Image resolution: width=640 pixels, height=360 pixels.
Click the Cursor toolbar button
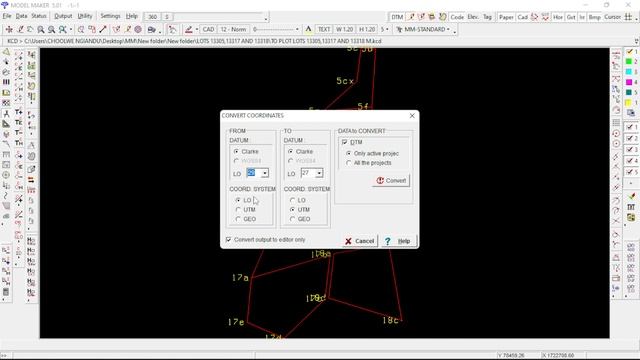click(x=612, y=17)
